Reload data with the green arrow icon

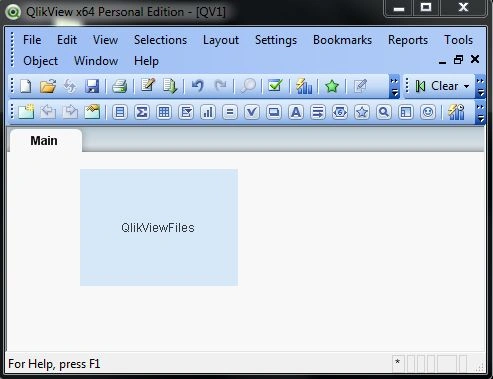[170, 86]
